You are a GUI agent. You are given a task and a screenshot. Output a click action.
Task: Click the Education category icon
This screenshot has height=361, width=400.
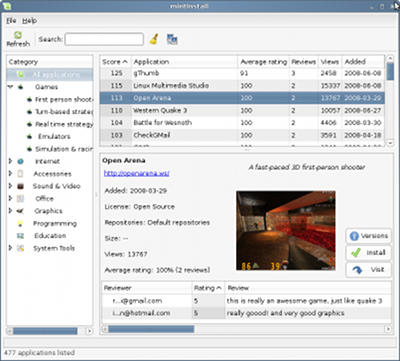[x=21, y=236]
